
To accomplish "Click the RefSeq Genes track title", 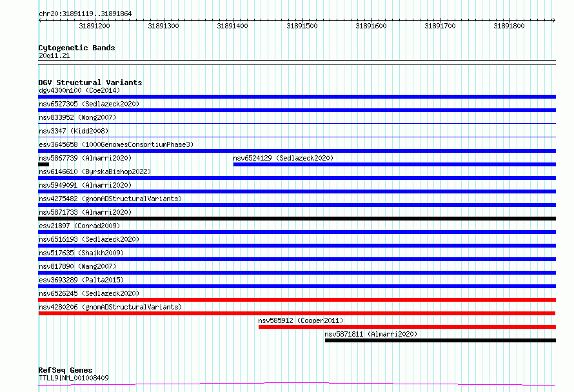I will (x=65, y=370).
